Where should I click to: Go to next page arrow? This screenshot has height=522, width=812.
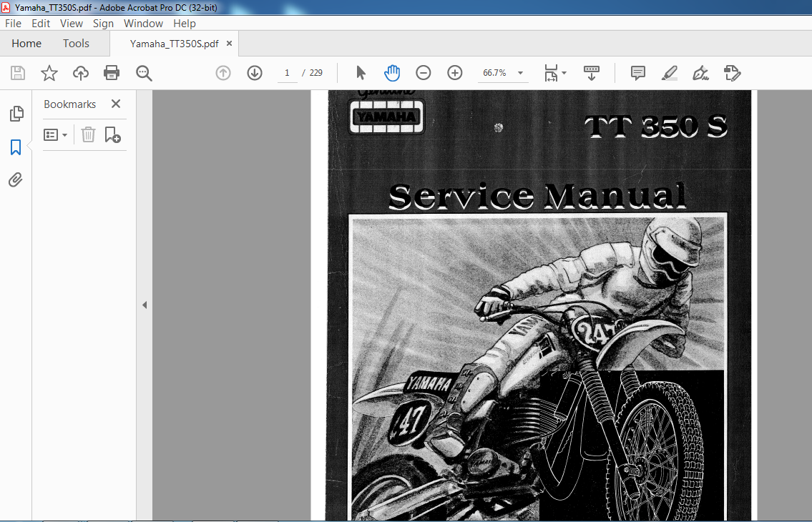[x=254, y=73]
